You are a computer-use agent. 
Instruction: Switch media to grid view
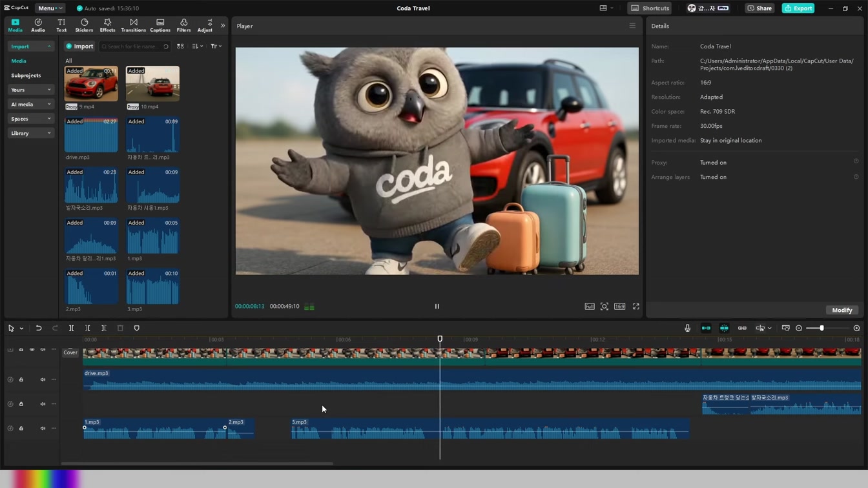[x=180, y=46]
